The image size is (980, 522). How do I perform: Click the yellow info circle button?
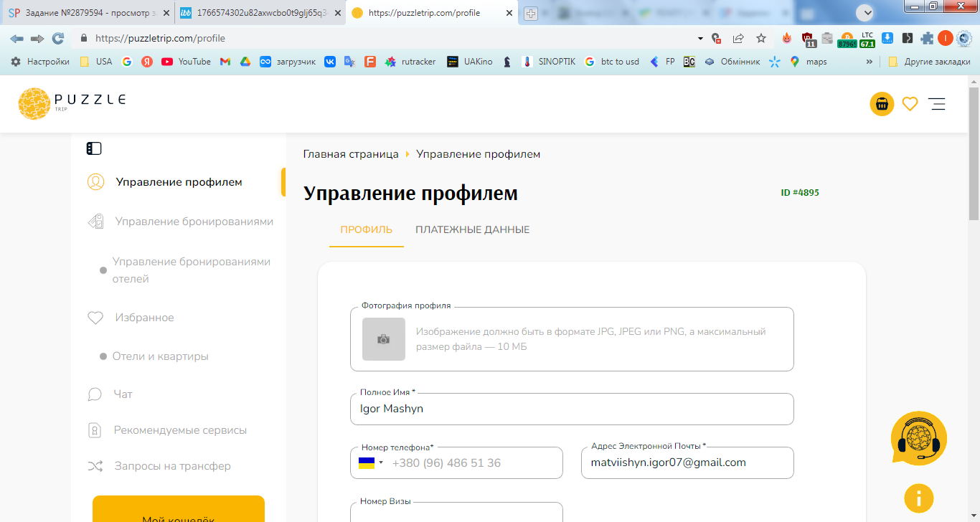point(919,498)
